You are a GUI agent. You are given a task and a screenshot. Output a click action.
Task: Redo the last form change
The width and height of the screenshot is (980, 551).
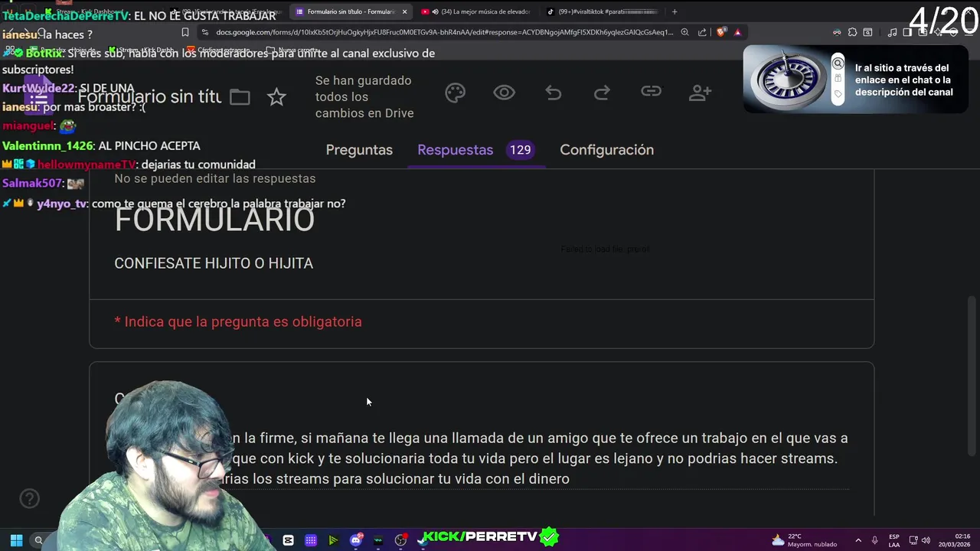tap(602, 93)
